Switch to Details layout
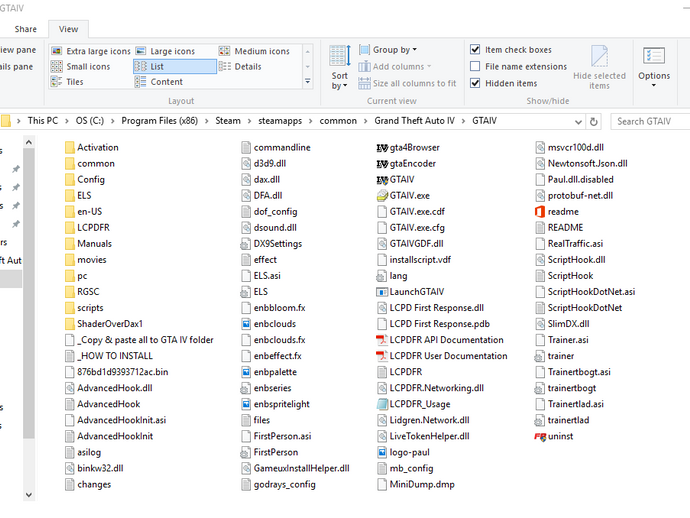The image size is (690, 518). click(x=240, y=66)
